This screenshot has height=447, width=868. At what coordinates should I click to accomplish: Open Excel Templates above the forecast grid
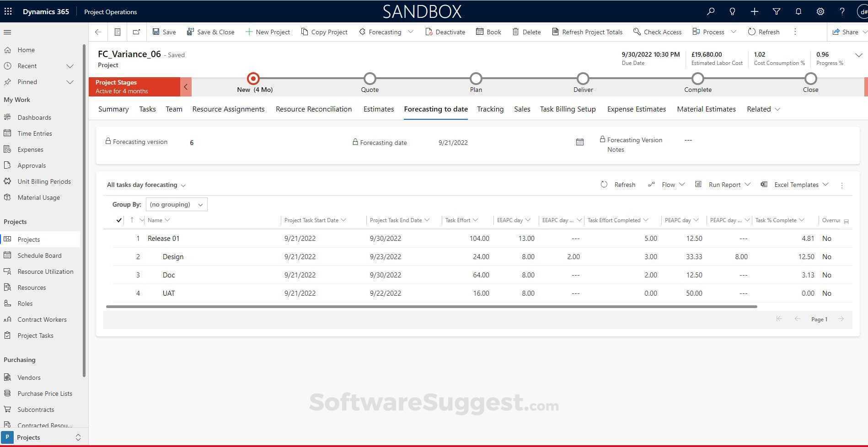pyautogui.click(x=797, y=184)
